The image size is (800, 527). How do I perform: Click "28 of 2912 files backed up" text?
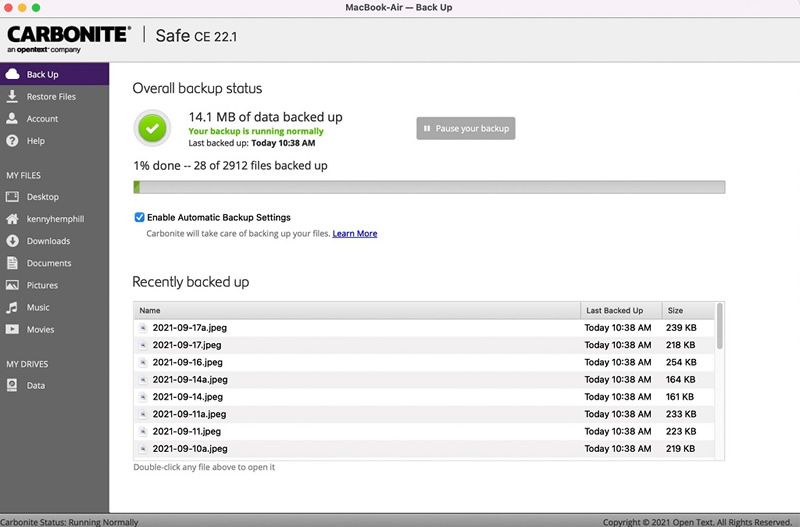[x=260, y=165]
